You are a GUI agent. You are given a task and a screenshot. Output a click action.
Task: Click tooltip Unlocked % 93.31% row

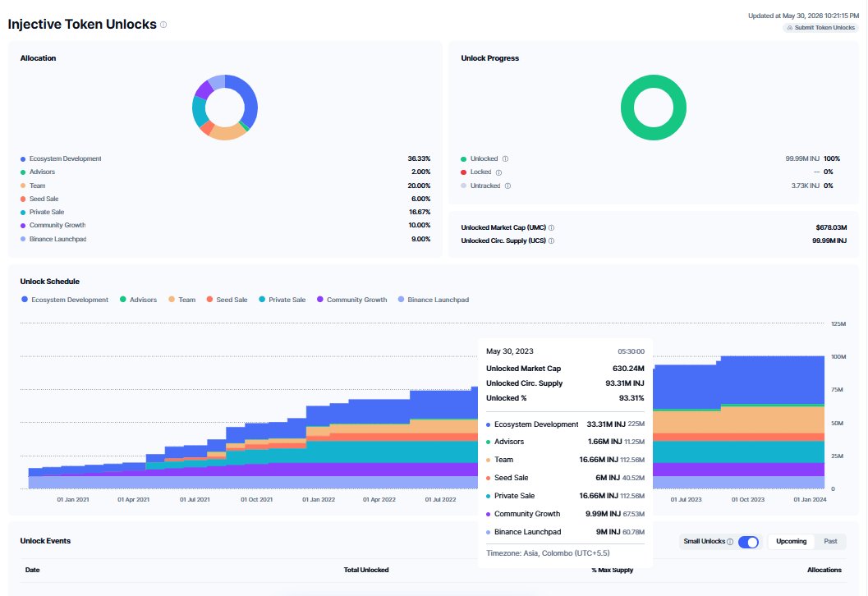[565, 398]
